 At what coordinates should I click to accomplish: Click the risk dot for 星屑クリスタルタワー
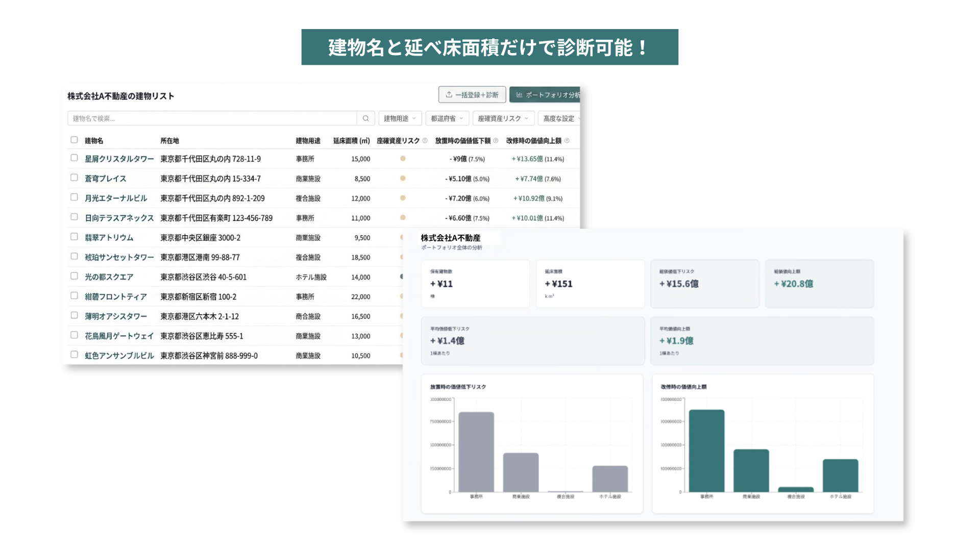pos(403,159)
